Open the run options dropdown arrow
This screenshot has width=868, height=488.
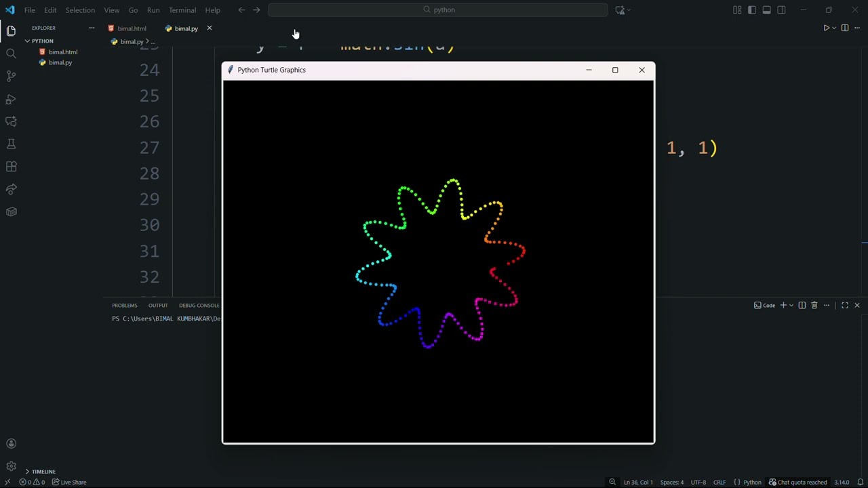point(834,28)
